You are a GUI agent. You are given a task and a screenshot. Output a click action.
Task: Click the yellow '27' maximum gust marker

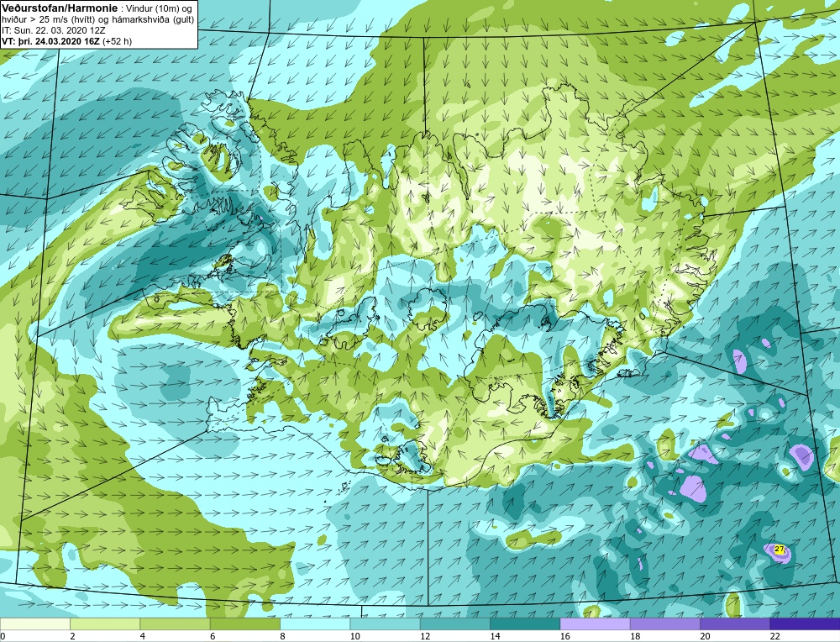click(x=780, y=550)
